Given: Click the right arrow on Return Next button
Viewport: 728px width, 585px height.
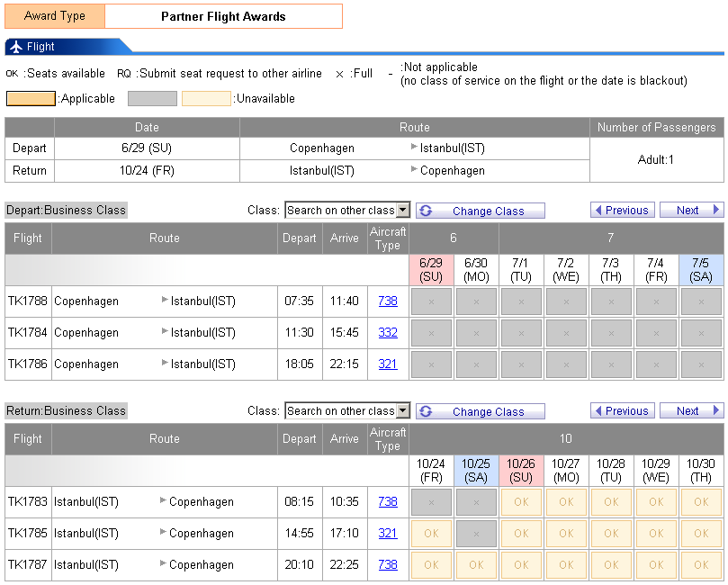Looking at the screenshot, I should pos(716,411).
